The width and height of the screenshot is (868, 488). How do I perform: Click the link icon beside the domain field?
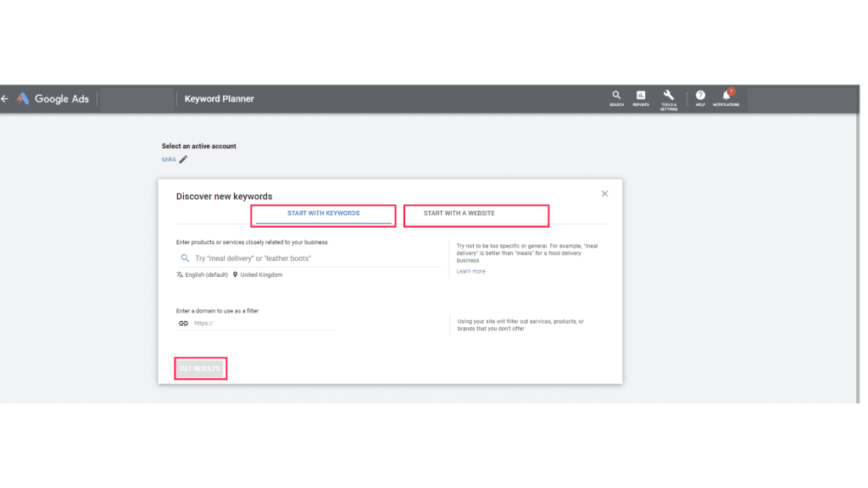click(x=183, y=323)
